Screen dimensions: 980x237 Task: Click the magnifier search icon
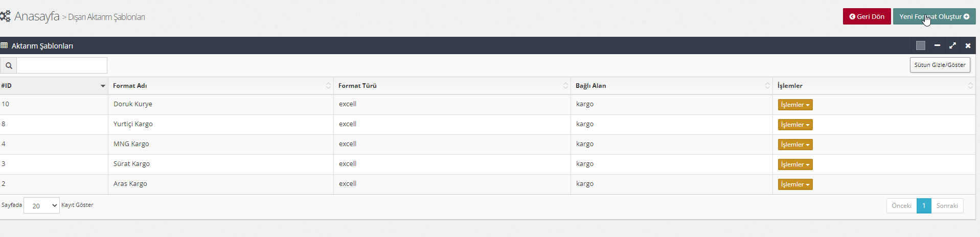[x=9, y=65]
